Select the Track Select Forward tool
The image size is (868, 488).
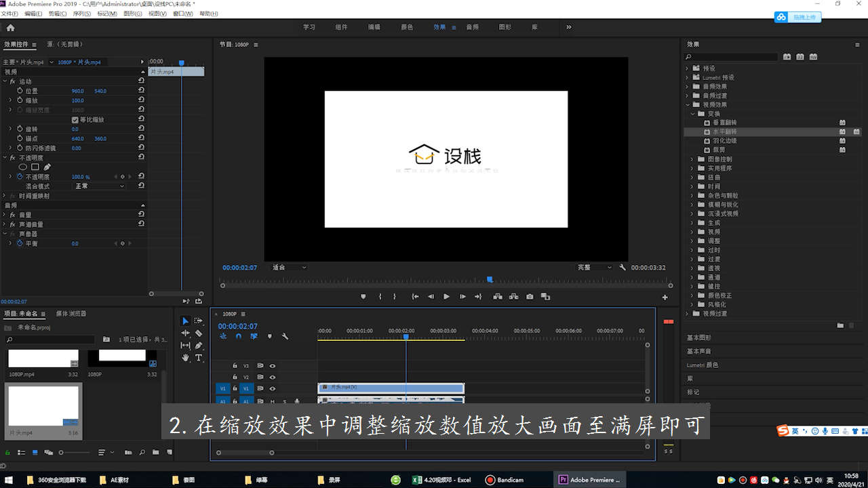pos(199,321)
